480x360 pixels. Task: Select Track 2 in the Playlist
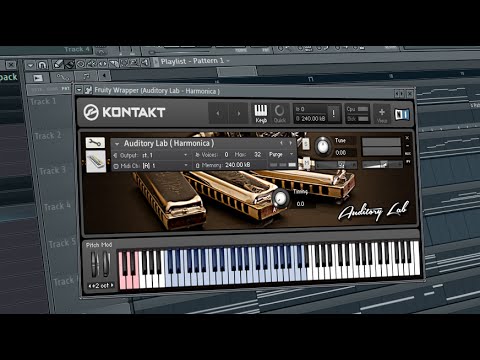point(48,136)
